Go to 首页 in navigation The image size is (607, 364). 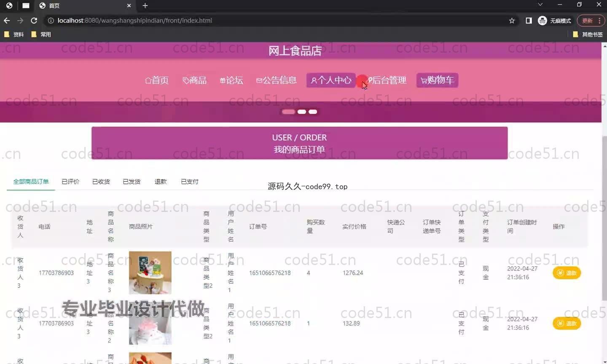(157, 80)
